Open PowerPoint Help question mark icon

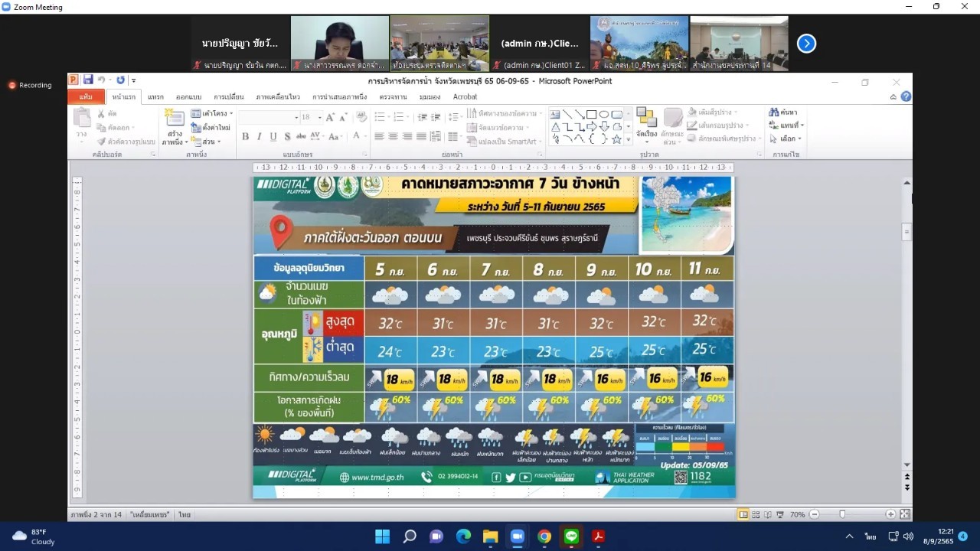click(906, 96)
